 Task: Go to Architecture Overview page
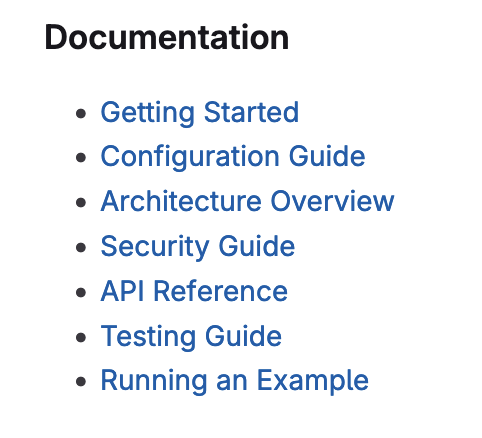click(247, 201)
